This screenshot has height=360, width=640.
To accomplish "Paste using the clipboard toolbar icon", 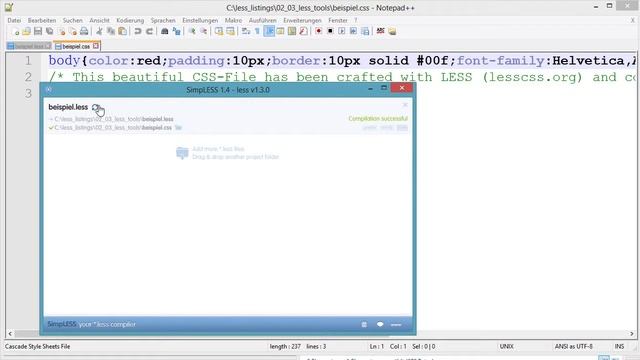I will (122, 31).
